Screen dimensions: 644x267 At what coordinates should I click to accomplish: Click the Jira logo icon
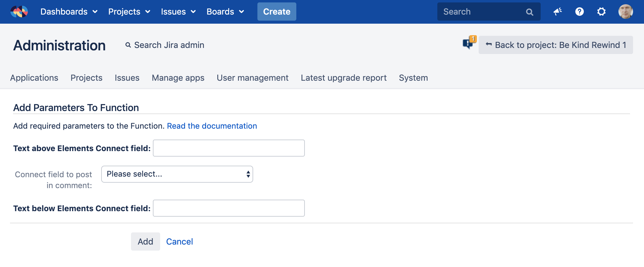pos(19,12)
